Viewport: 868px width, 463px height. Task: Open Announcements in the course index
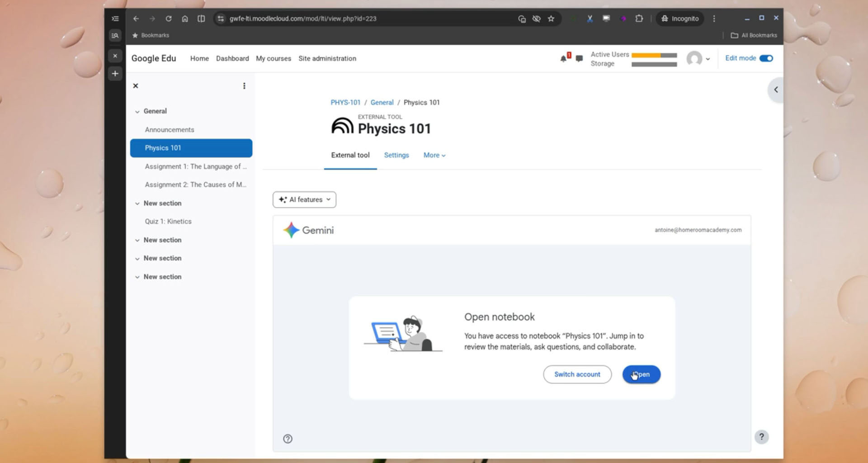[x=170, y=129]
